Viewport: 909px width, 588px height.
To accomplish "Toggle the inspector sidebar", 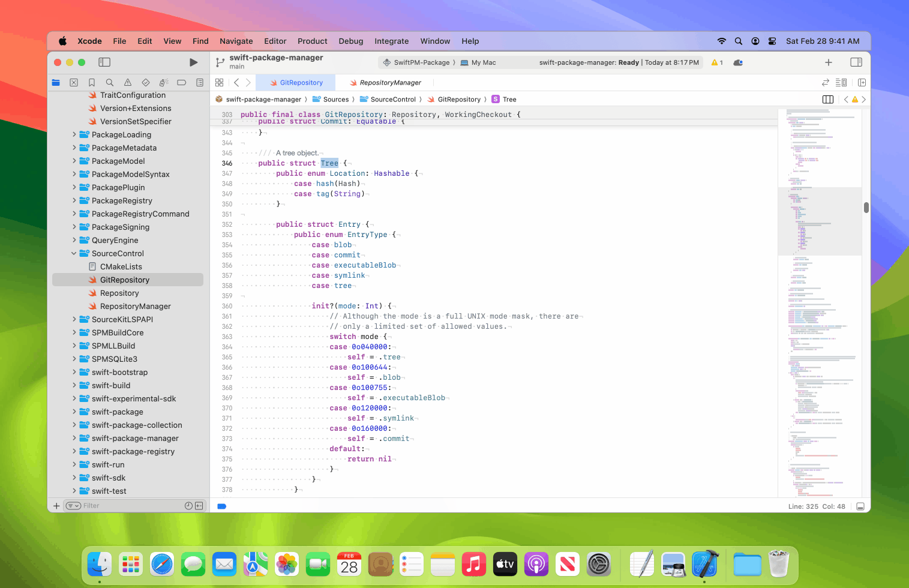I will (x=856, y=62).
